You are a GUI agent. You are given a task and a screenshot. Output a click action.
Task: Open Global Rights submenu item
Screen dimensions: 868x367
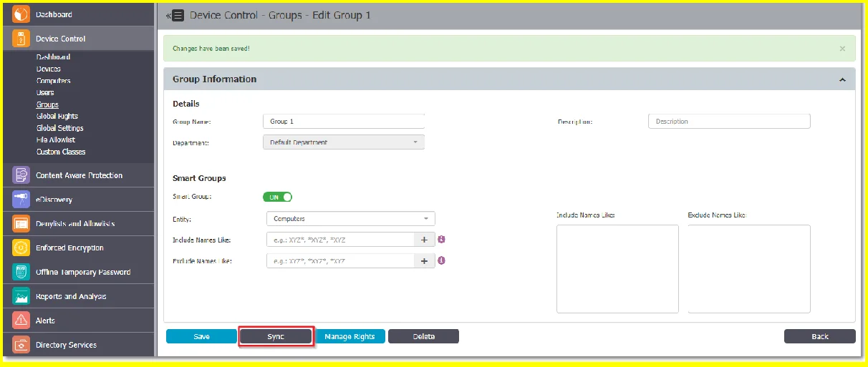pos(57,116)
